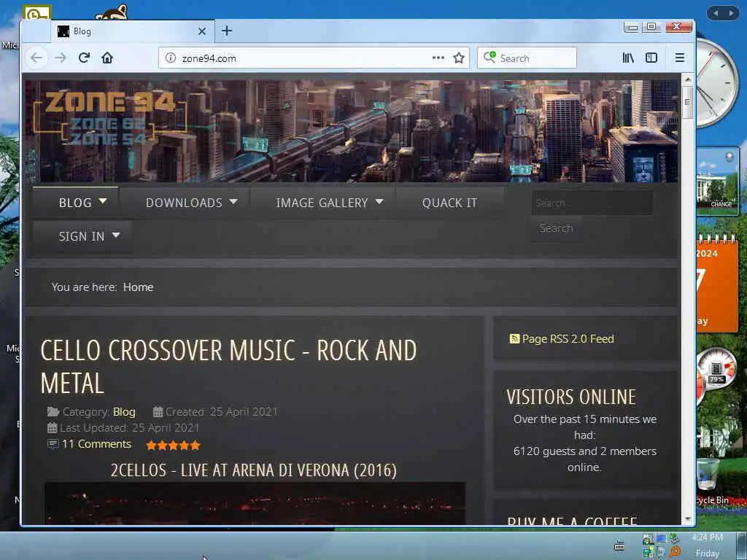Toggle the browser sidebar panel
The image size is (747, 560).
pyautogui.click(x=651, y=58)
